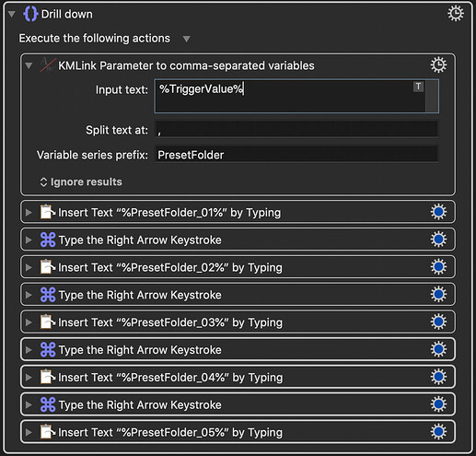Select the curly braces Drill down group icon
The height and width of the screenshot is (456, 476).
[x=30, y=14]
